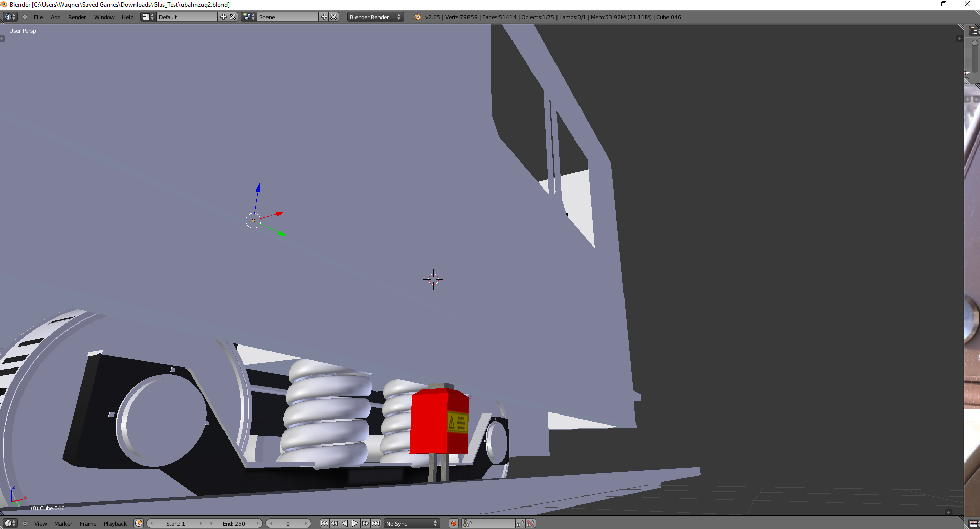Open the timeline Playback menu
Viewport: 980px width, 529px height.
pyautogui.click(x=116, y=524)
